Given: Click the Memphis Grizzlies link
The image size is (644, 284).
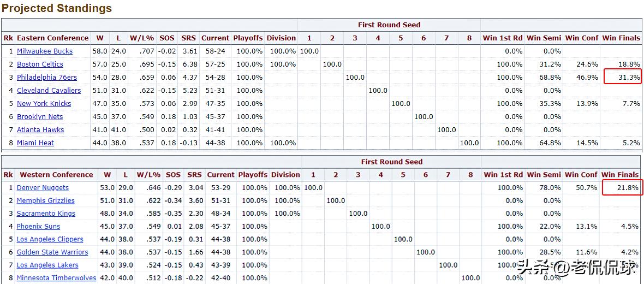Looking at the screenshot, I should coord(45,200).
